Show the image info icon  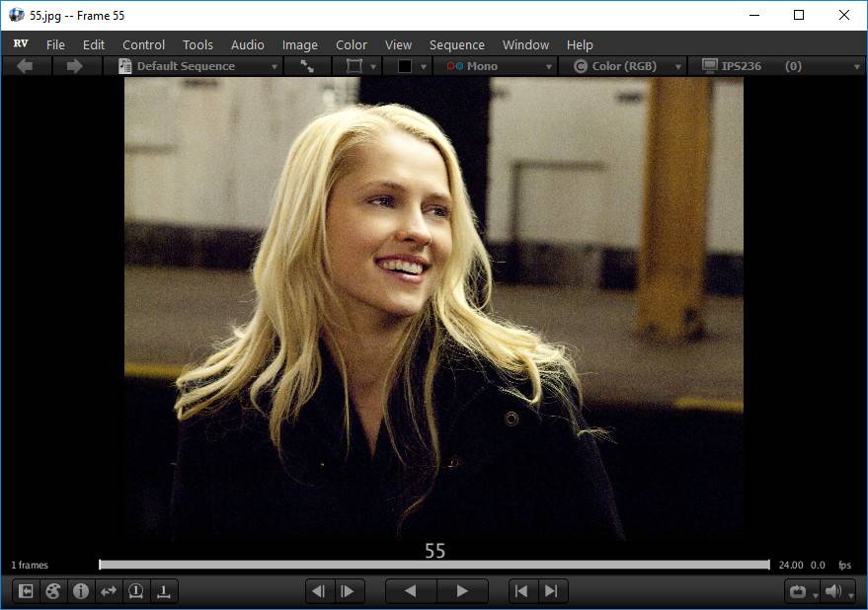(81, 591)
